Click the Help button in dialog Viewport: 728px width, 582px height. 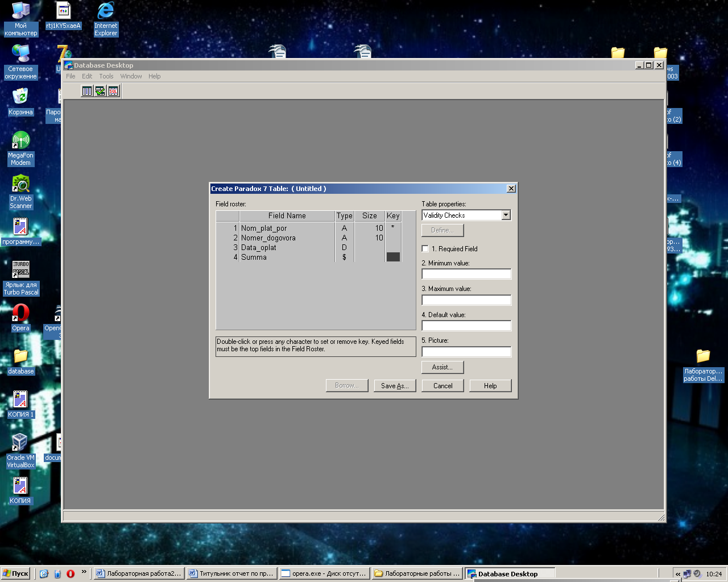click(x=490, y=385)
